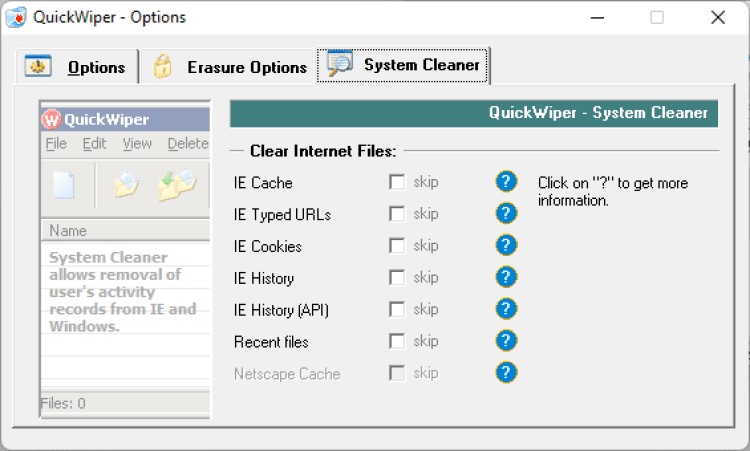Select the System Cleaner tab
Image resolution: width=750 pixels, height=451 pixels.
pyautogui.click(x=404, y=66)
